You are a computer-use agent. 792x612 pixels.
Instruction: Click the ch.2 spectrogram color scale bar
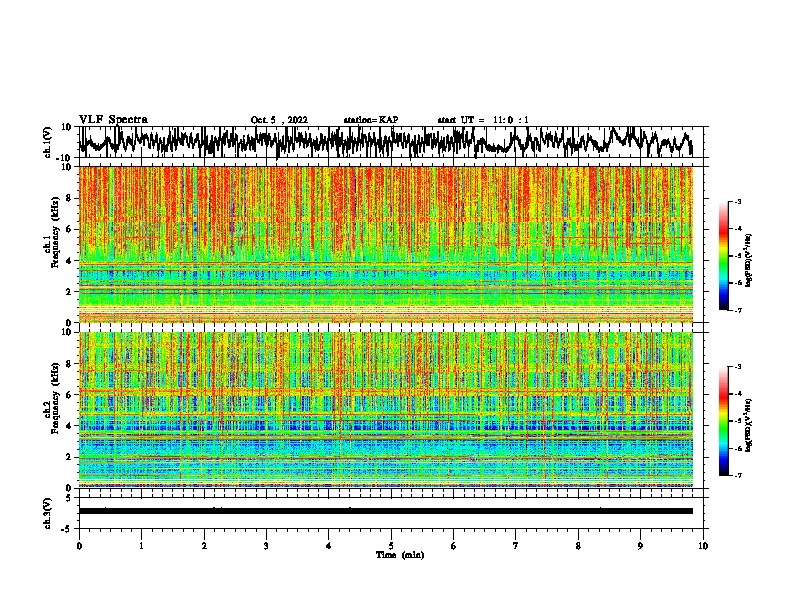pyautogui.click(x=723, y=421)
